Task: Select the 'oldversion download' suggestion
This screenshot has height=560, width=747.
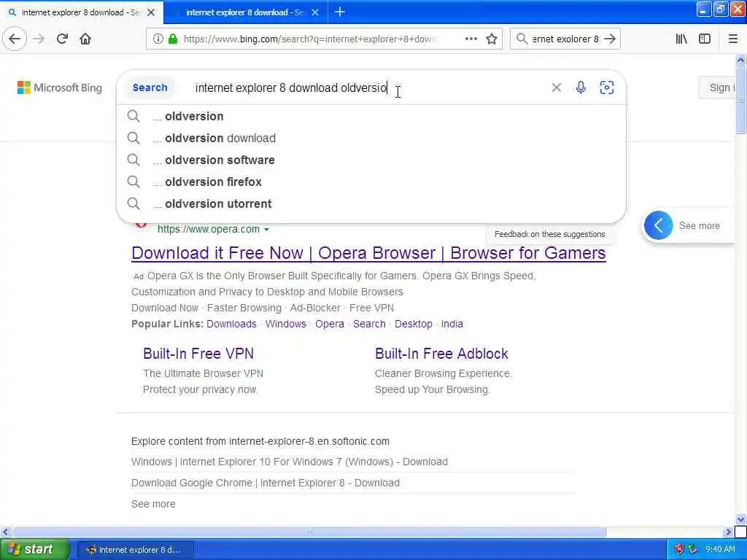Action: coord(371,138)
